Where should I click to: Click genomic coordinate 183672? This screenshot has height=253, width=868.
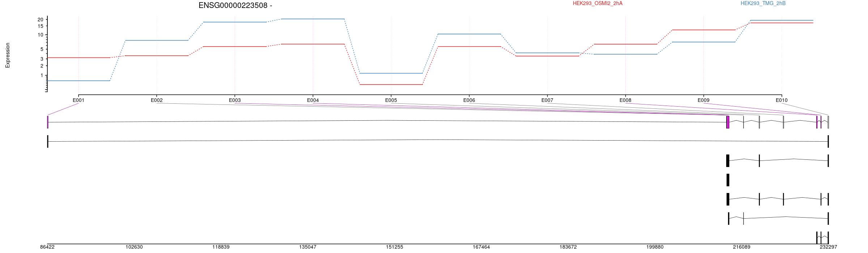[568, 247]
